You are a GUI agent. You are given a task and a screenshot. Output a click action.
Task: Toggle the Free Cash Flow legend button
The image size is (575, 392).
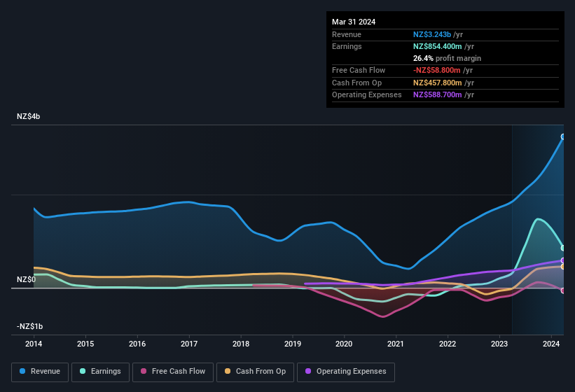[173, 372]
